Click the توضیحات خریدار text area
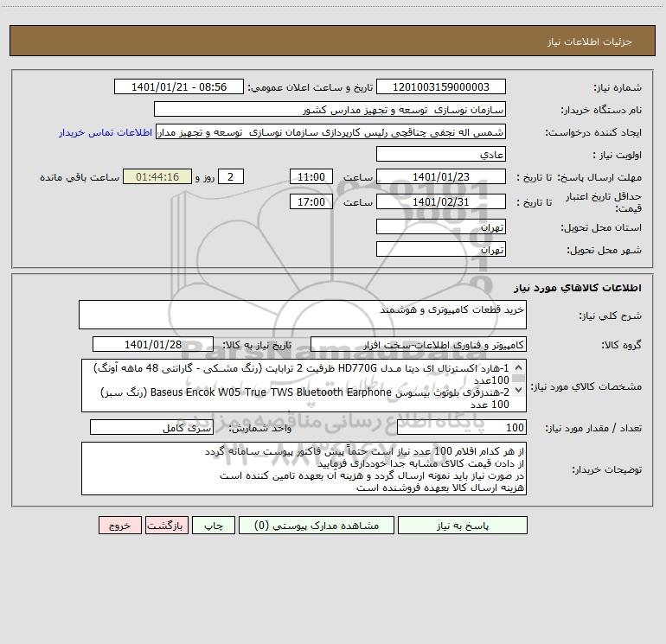This screenshot has width=666, height=644. coord(304,469)
